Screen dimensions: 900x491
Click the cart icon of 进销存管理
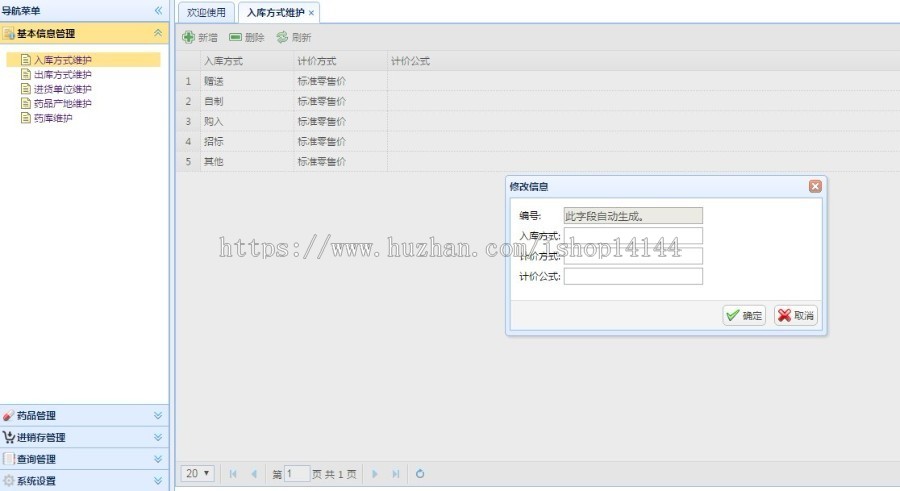pos(8,437)
